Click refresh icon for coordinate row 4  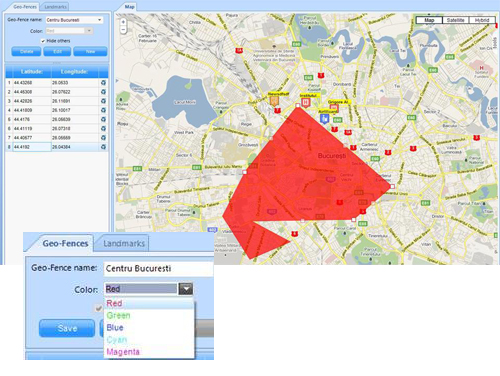[103, 110]
